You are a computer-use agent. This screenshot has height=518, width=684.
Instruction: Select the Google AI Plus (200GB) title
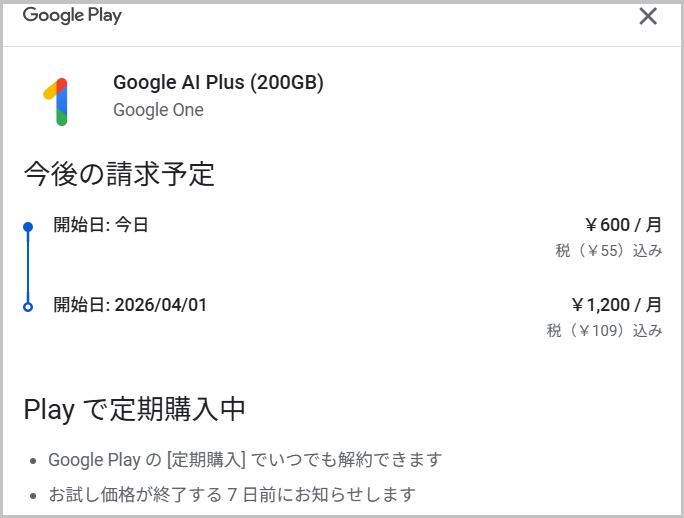(218, 83)
